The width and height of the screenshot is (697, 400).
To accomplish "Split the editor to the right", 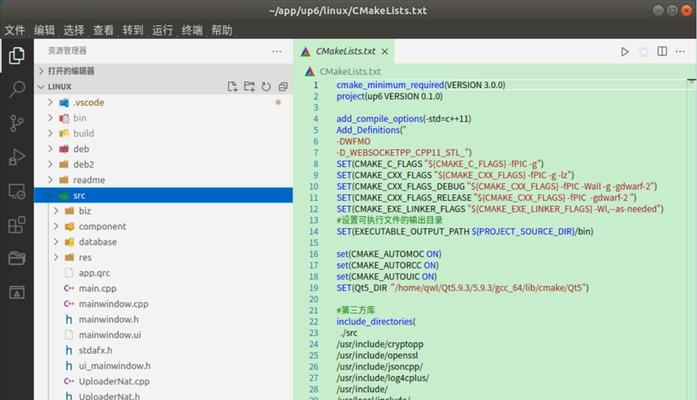I will [662, 52].
